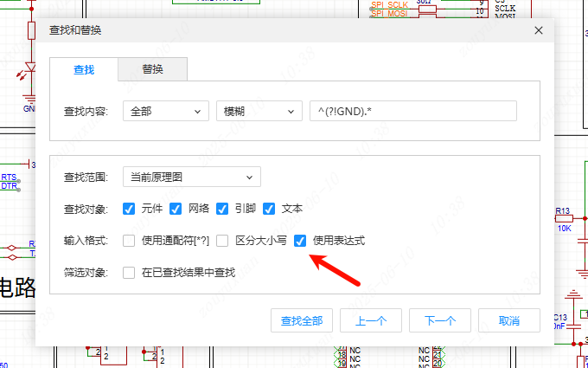Click the 取消 button
This screenshot has height=368, width=588.
click(509, 320)
